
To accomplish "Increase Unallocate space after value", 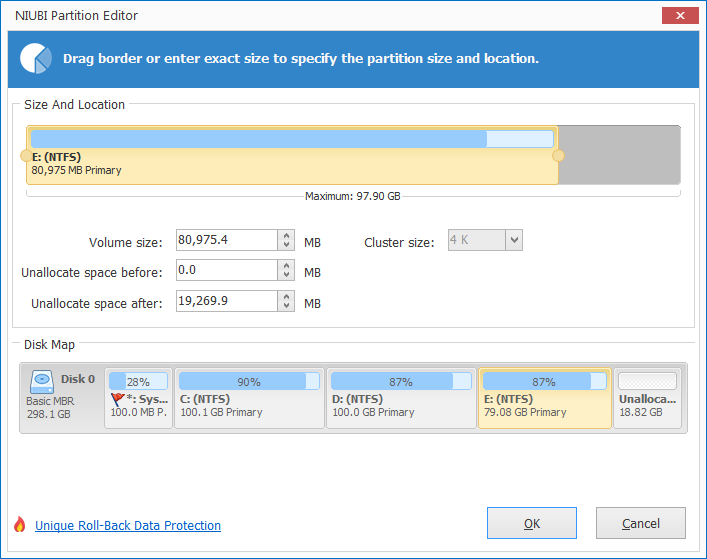I will (286, 296).
